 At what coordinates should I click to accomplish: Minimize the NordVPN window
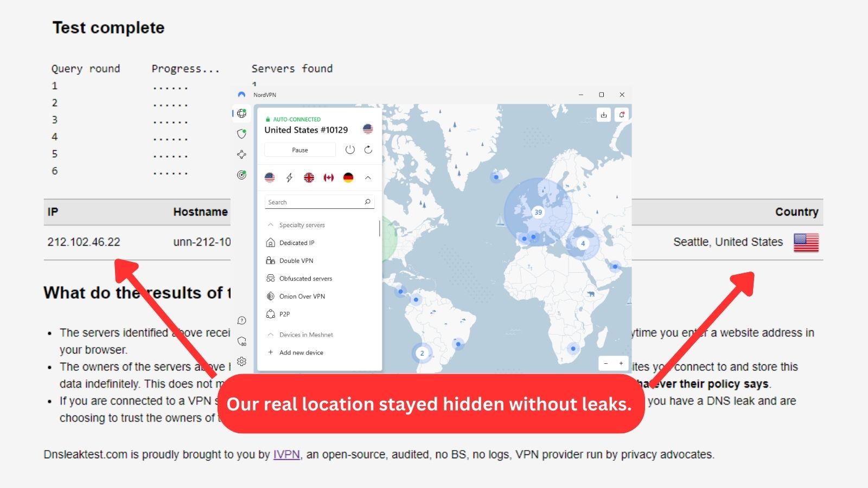click(x=581, y=94)
